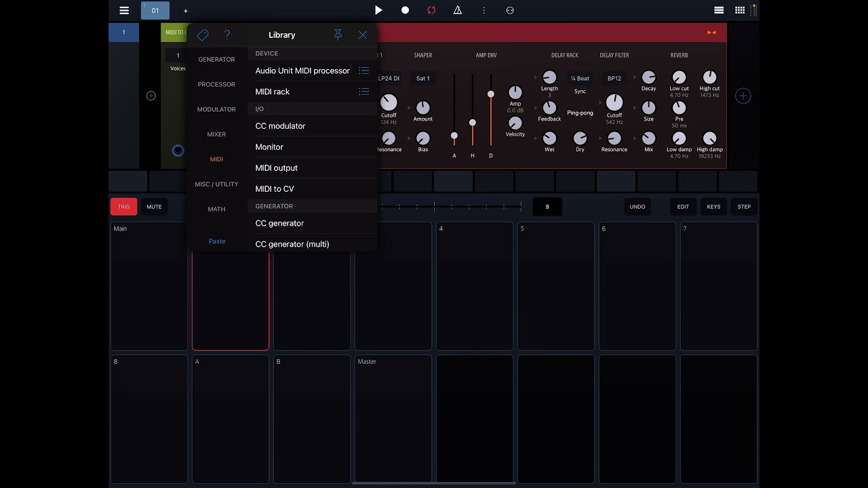Select track tab 01 in the top bar
This screenshot has height=488, width=868.
(155, 10)
